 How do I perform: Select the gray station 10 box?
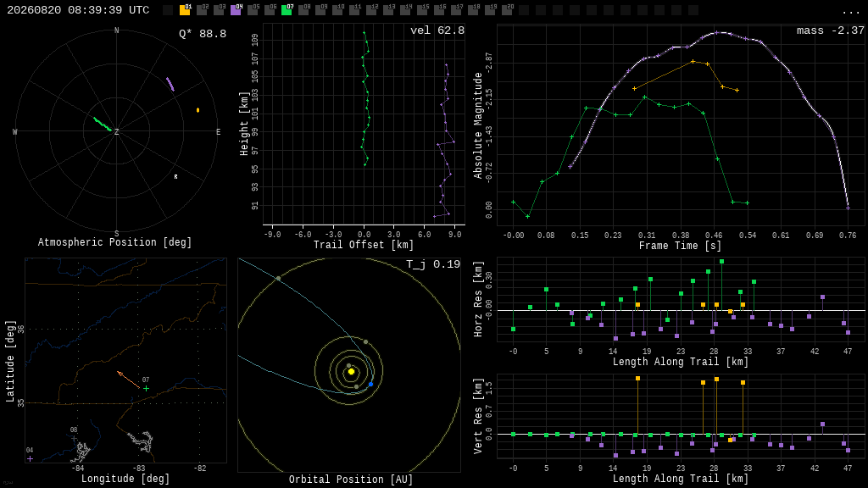[x=337, y=10]
